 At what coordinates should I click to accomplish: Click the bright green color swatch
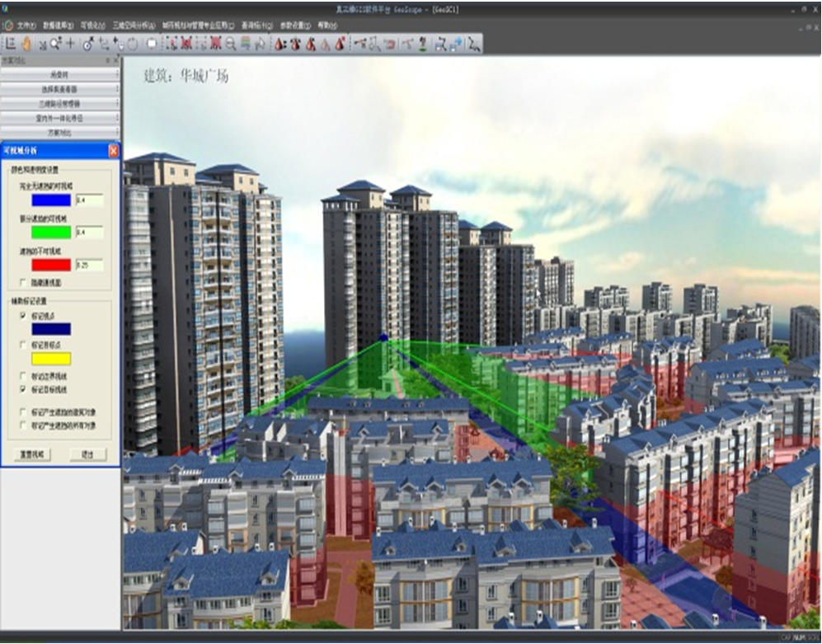pyautogui.click(x=51, y=233)
